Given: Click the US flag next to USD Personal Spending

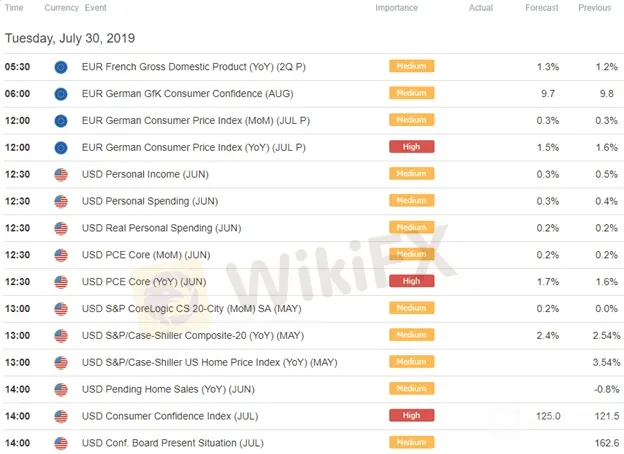Looking at the screenshot, I should [61, 201].
